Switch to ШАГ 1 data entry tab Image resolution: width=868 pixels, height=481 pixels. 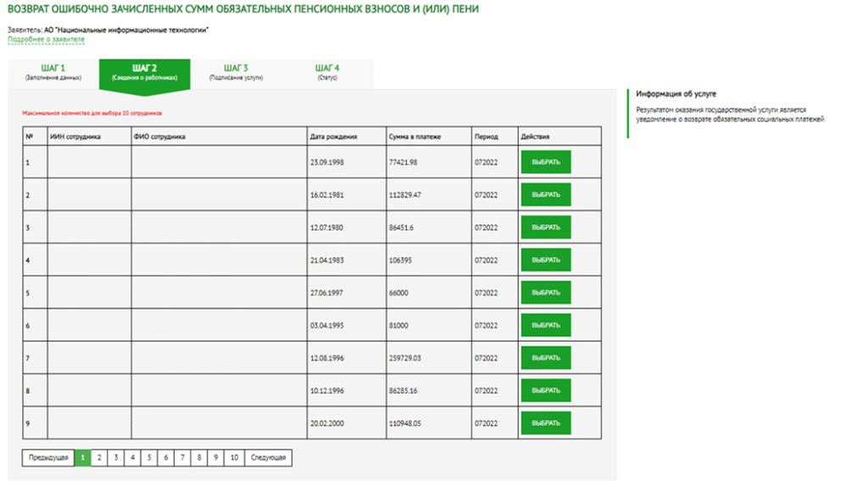(53, 72)
